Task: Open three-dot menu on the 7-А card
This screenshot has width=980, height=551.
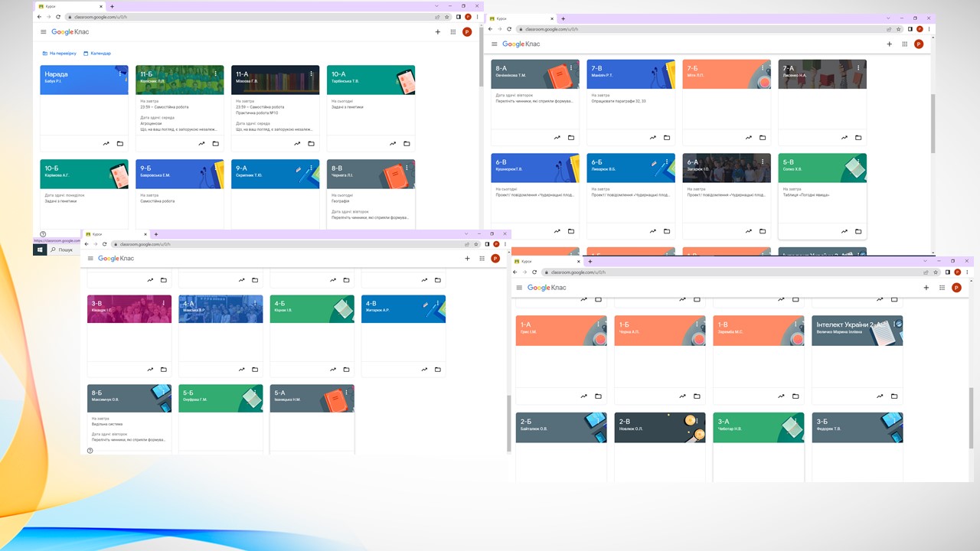Action: tap(858, 68)
